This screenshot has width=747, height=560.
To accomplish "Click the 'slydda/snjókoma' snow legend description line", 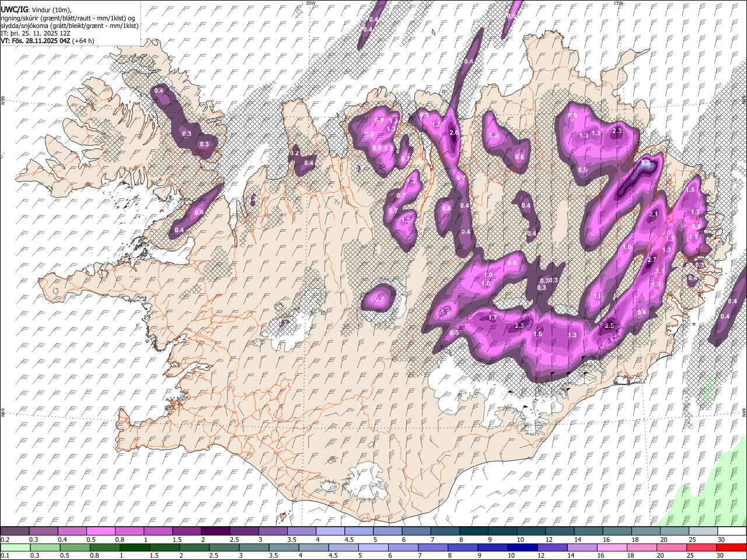I will (x=70, y=26).
